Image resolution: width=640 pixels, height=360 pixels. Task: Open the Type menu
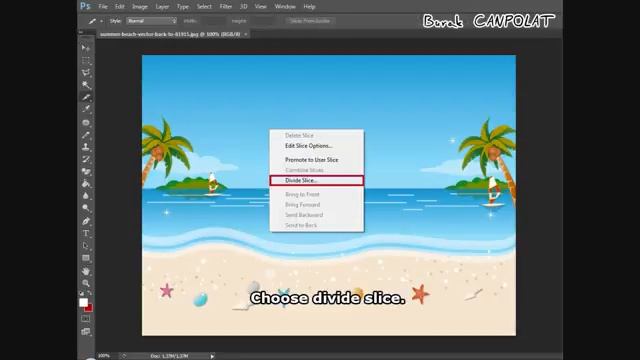[183, 7]
